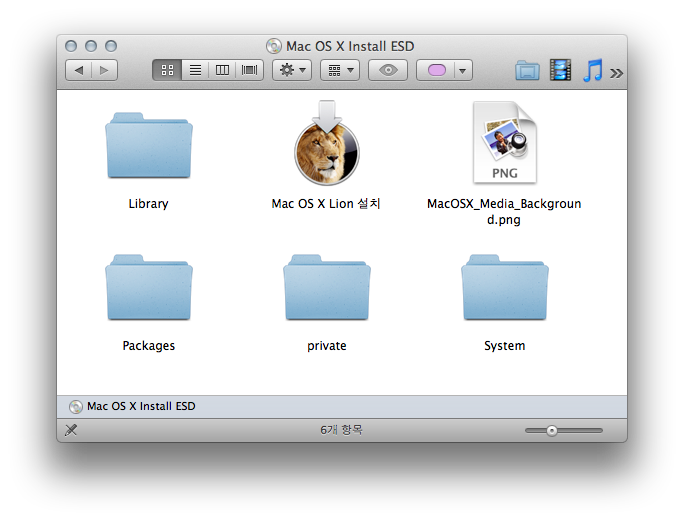Select the Library folder icon

point(149,145)
